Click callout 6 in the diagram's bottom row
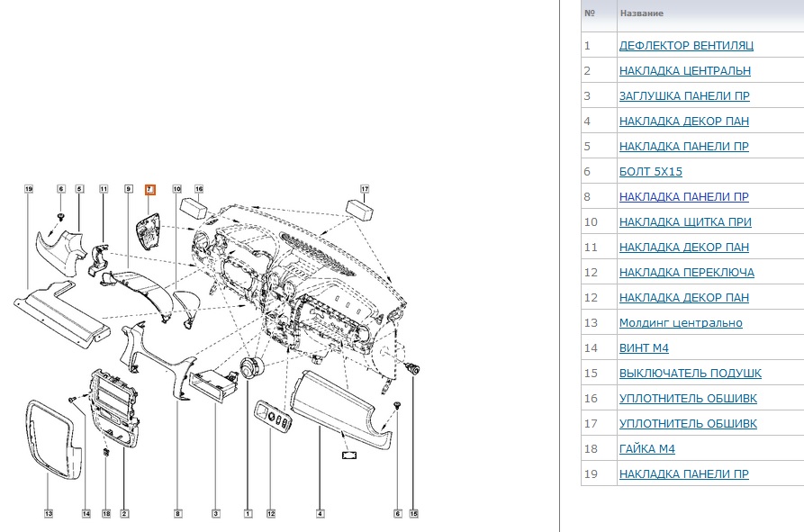Viewport: 804px width, 532px height. click(x=397, y=514)
